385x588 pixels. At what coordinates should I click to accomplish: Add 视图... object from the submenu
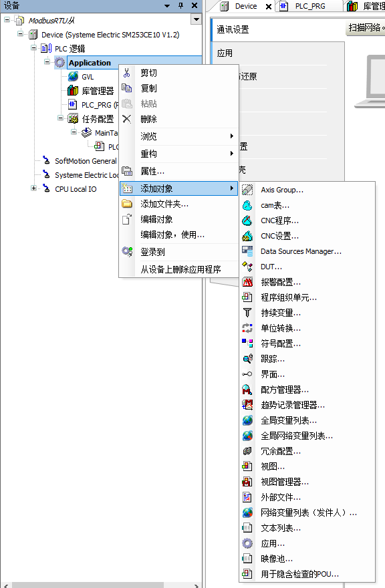(307, 466)
